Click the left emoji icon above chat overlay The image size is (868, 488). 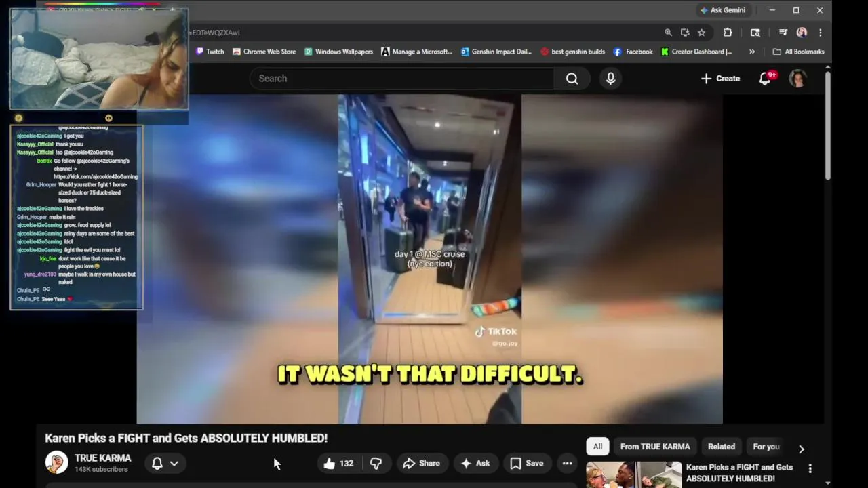click(x=18, y=118)
